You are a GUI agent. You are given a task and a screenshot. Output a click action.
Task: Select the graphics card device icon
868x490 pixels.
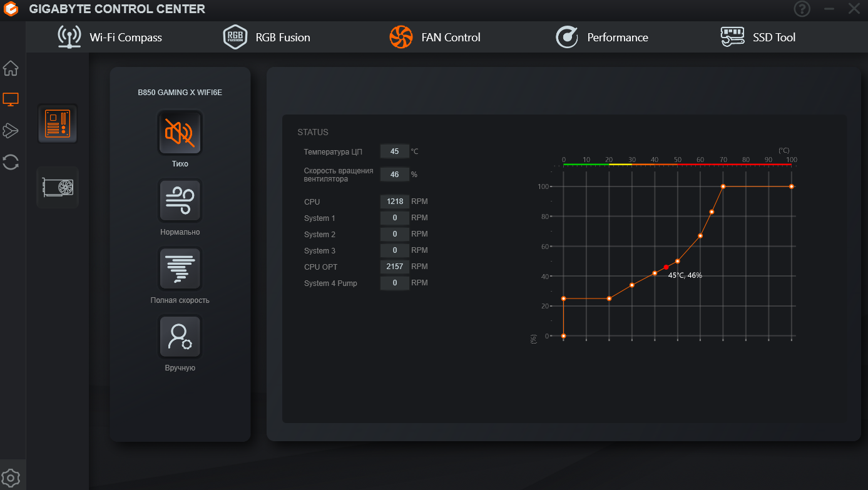[58, 187]
